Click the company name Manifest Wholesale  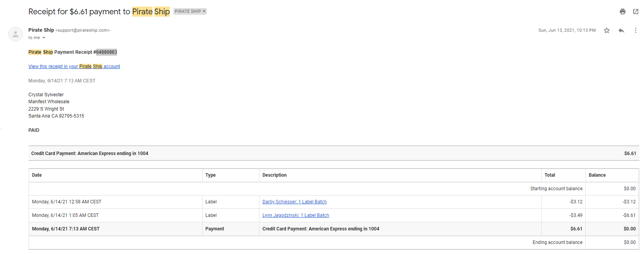[49, 102]
